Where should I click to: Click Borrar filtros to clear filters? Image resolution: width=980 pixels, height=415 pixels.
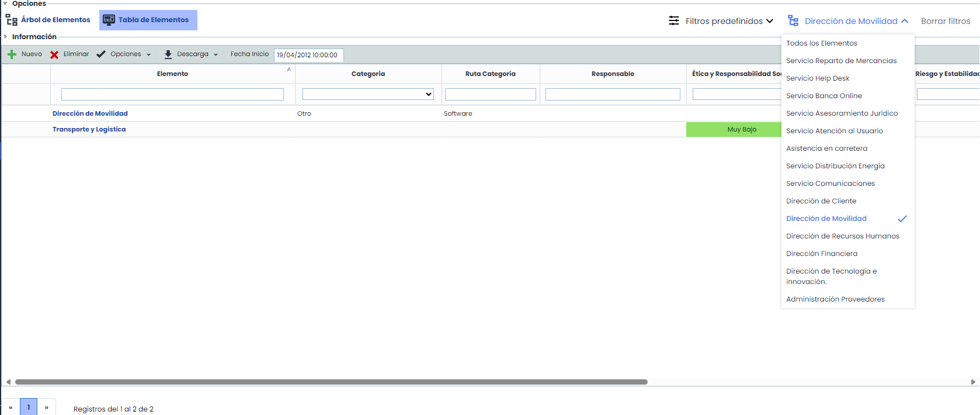tap(946, 21)
